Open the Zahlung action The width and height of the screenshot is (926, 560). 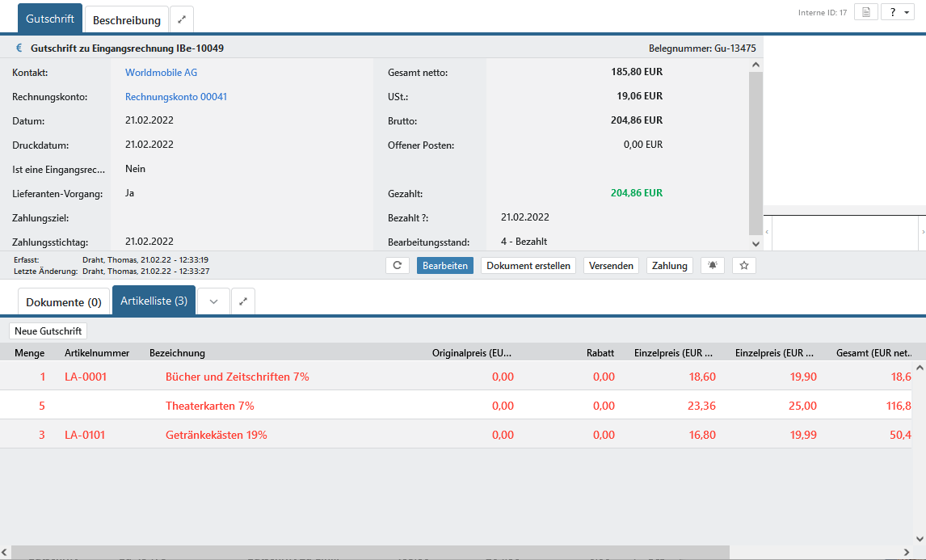click(669, 266)
